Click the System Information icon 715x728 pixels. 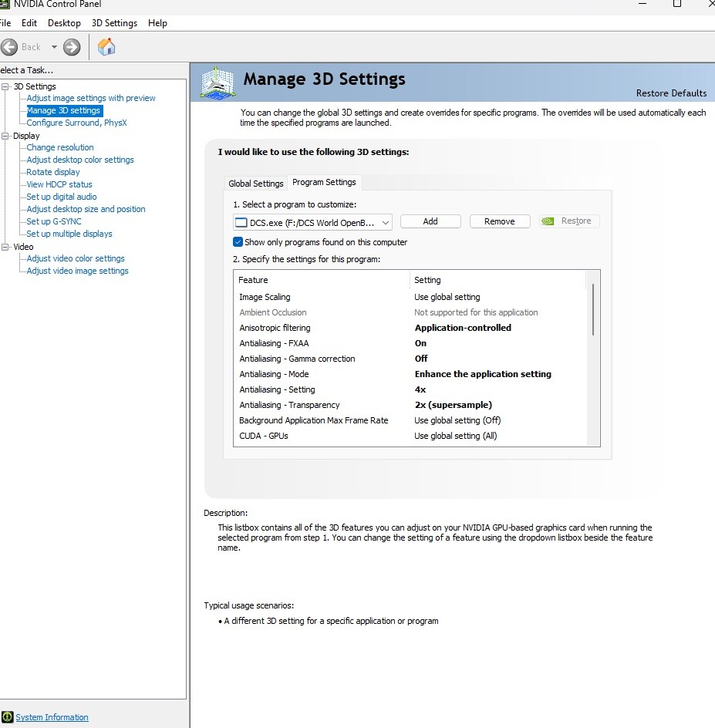pyautogui.click(x=7, y=717)
